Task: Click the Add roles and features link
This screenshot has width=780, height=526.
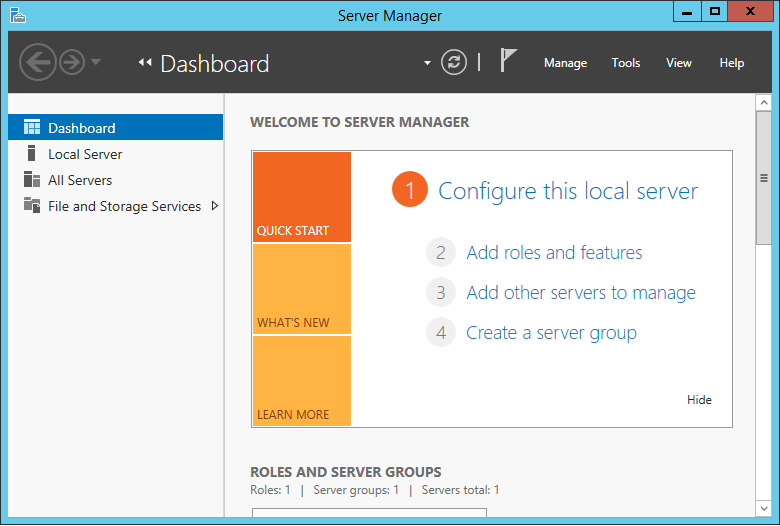Action: (x=554, y=253)
